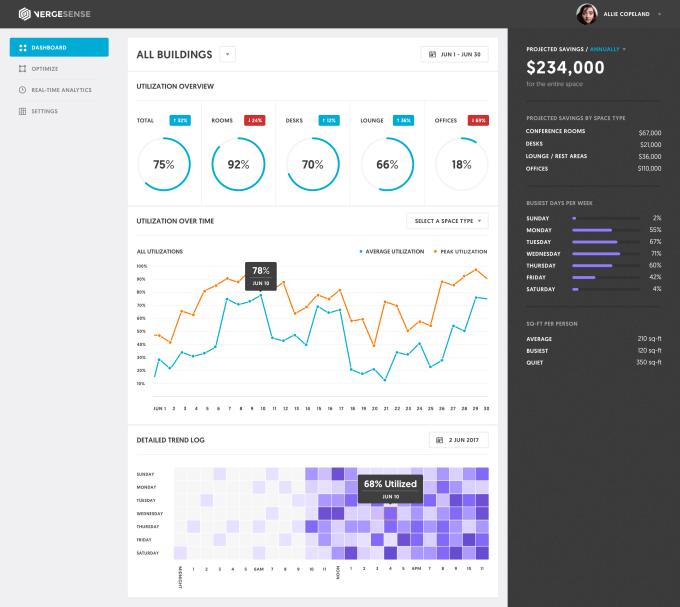Image resolution: width=680 pixels, height=607 pixels.
Task: Expand the All Buildings dropdown
Action: click(x=227, y=55)
